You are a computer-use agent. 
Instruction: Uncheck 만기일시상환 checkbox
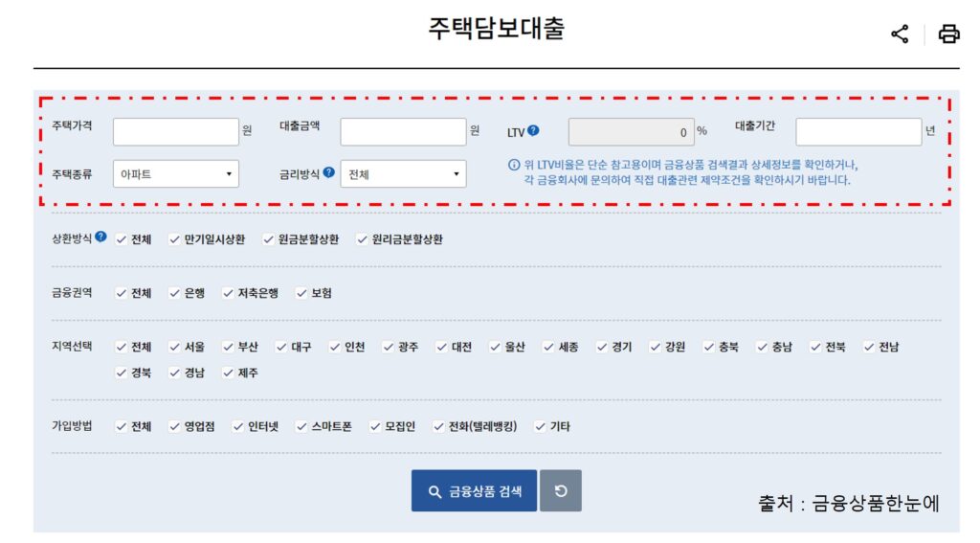click(x=174, y=239)
